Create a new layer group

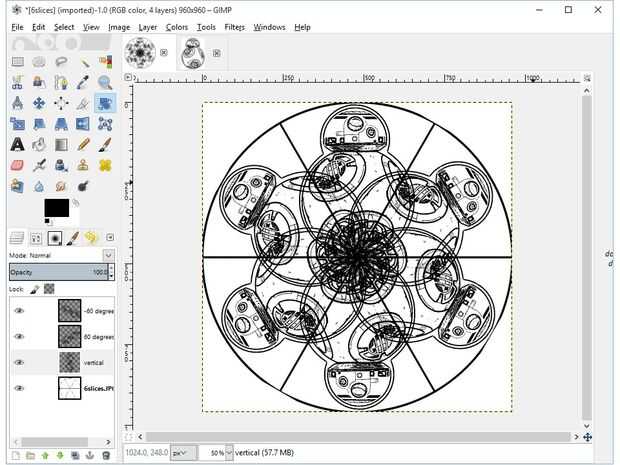(30, 456)
